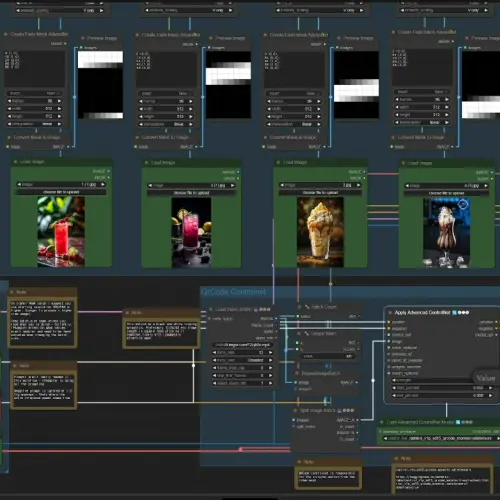Click the Simple Math node wrench icon
This screenshot has height=500, width=500.
[x=307, y=333]
